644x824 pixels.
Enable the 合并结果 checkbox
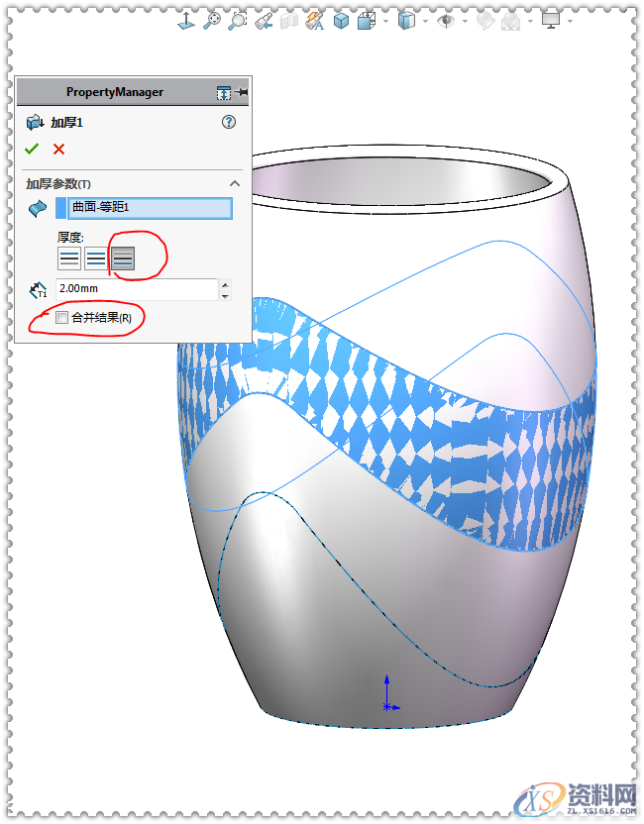62,317
